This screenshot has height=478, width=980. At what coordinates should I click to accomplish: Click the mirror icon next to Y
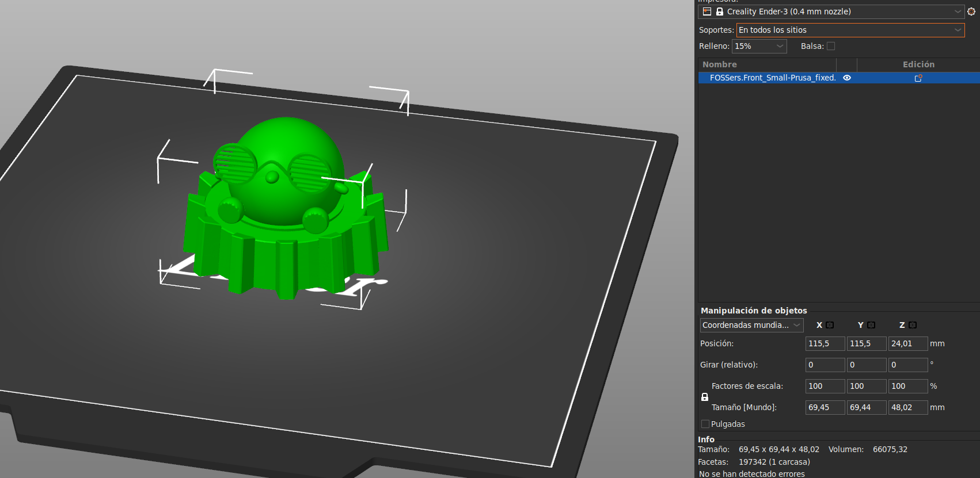tap(871, 325)
